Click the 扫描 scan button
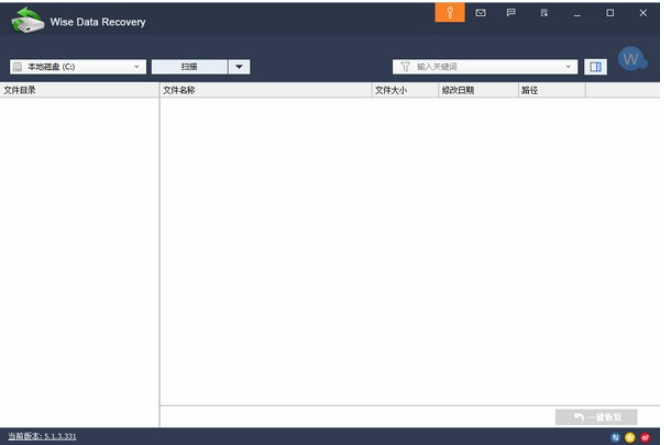Image resolution: width=664 pixels, height=445 pixels. [189, 66]
